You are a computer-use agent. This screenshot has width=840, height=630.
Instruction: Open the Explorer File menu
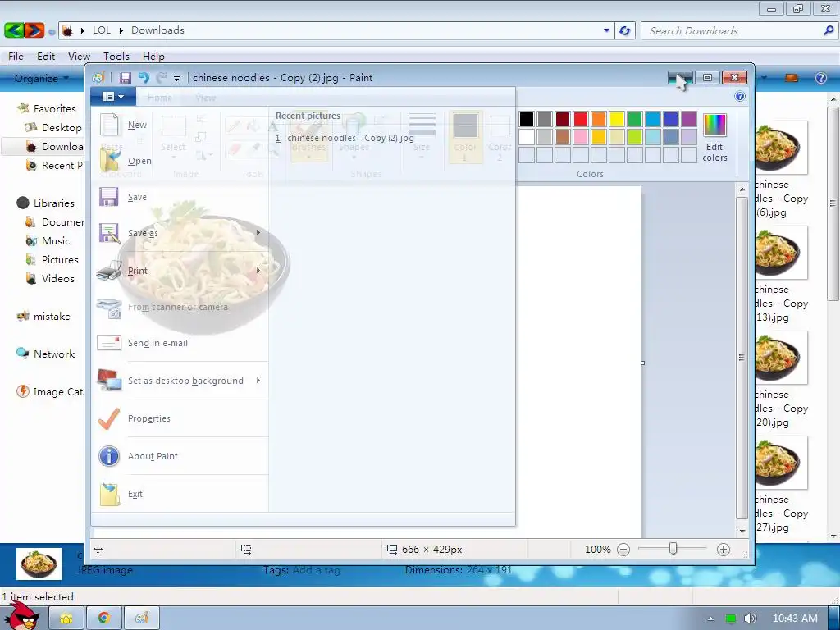click(x=16, y=57)
